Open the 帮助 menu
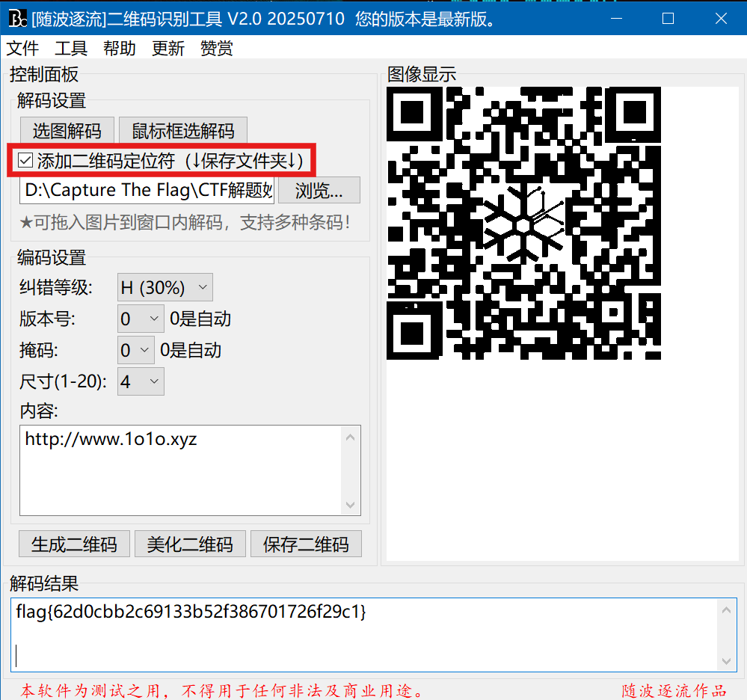 pos(120,49)
